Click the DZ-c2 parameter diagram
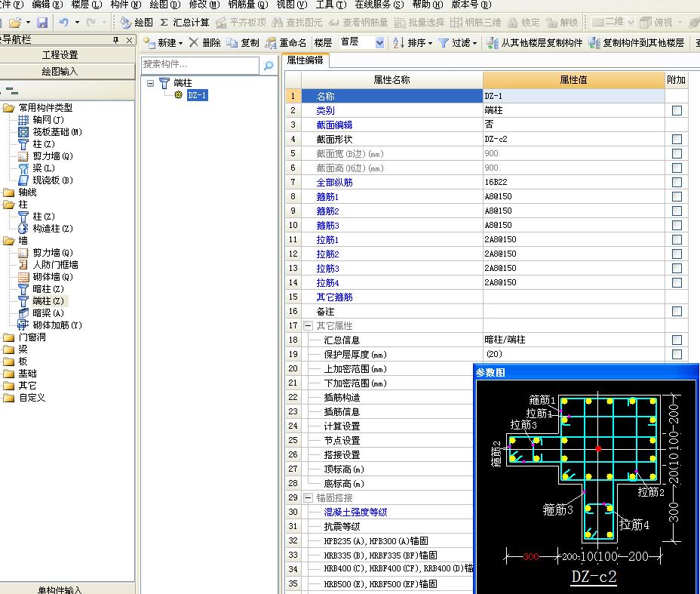This screenshot has height=594, width=700. (585, 487)
